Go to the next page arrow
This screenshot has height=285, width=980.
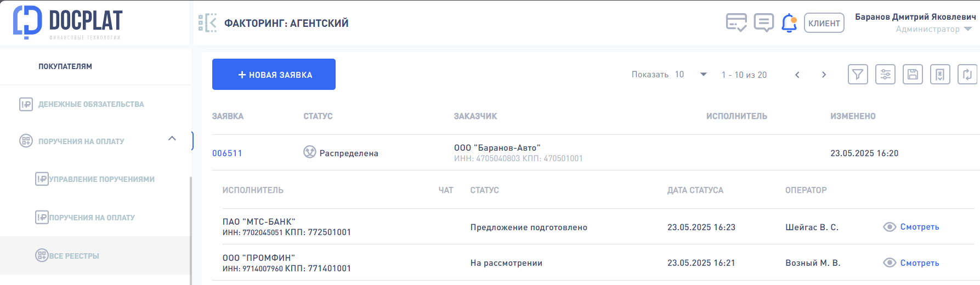pyautogui.click(x=824, y=75)
